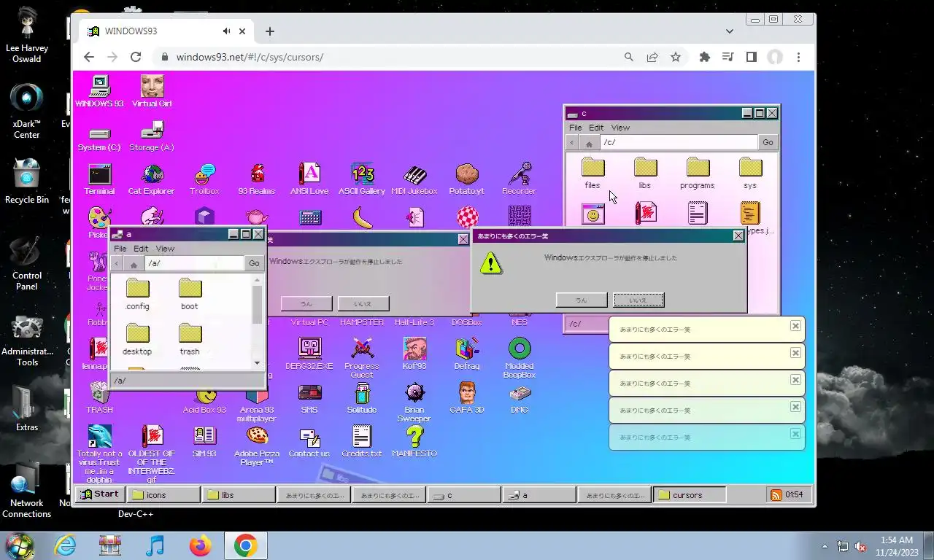
Task: Open Virtual Girl icon
Action: pos(152,92)
